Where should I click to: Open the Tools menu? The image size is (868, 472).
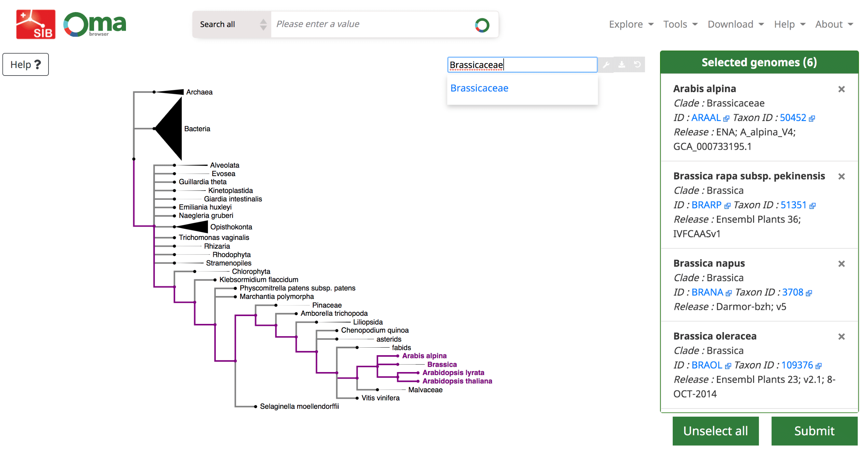680,24
